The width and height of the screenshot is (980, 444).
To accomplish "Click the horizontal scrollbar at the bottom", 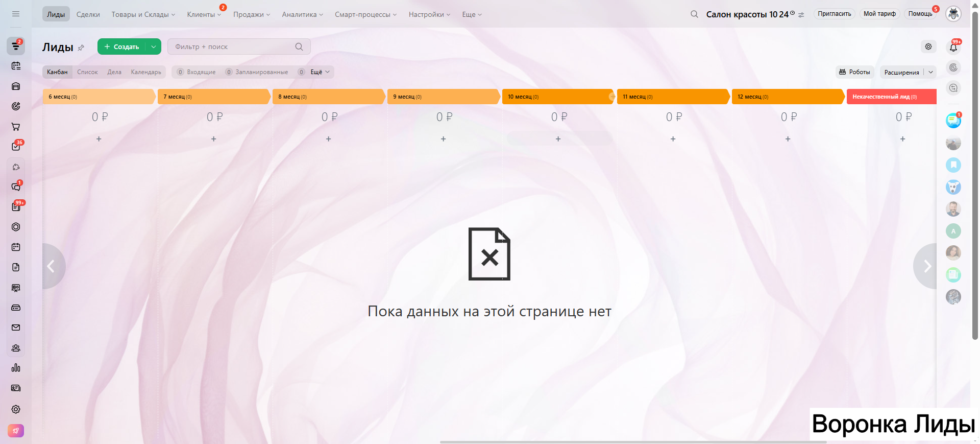I will point(633,442).
